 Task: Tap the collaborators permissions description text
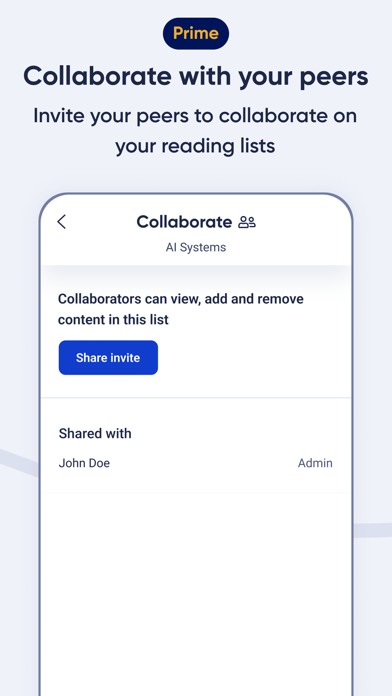(x=181, y=309)
